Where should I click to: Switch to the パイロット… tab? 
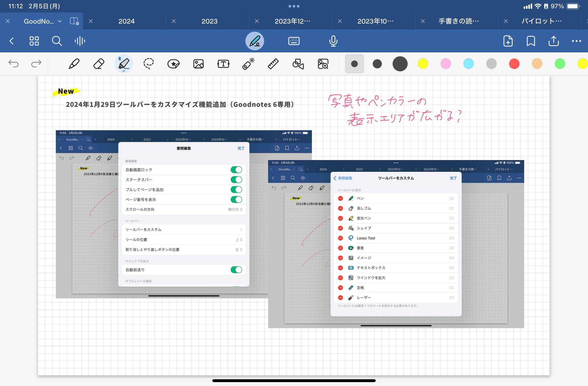(542, 21)
